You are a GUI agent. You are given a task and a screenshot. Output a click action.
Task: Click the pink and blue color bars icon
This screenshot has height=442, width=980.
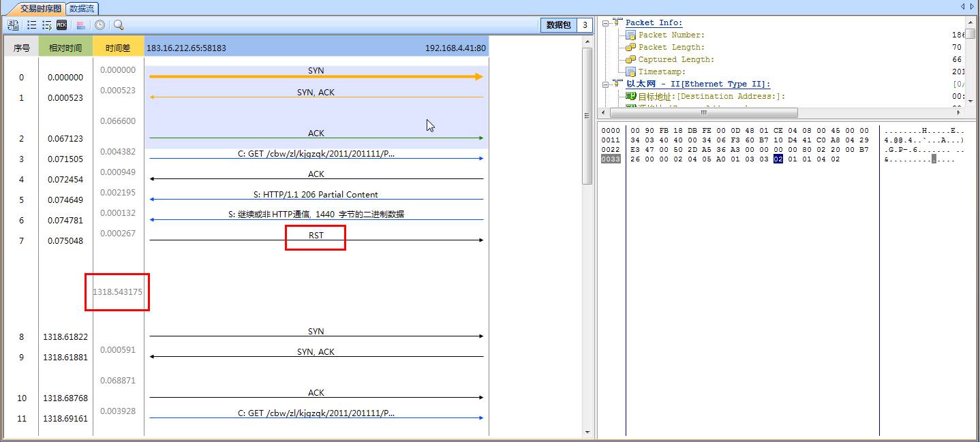(x=80, y=25)
